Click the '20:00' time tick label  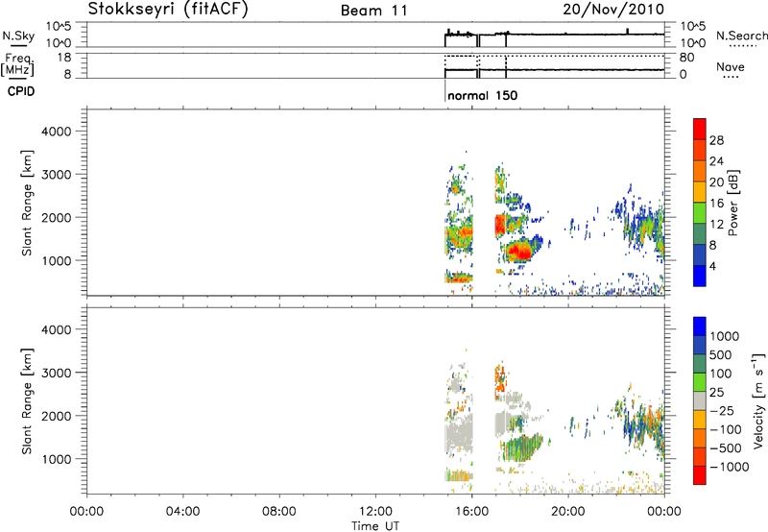pyautogui.click(x=568, y=512)
